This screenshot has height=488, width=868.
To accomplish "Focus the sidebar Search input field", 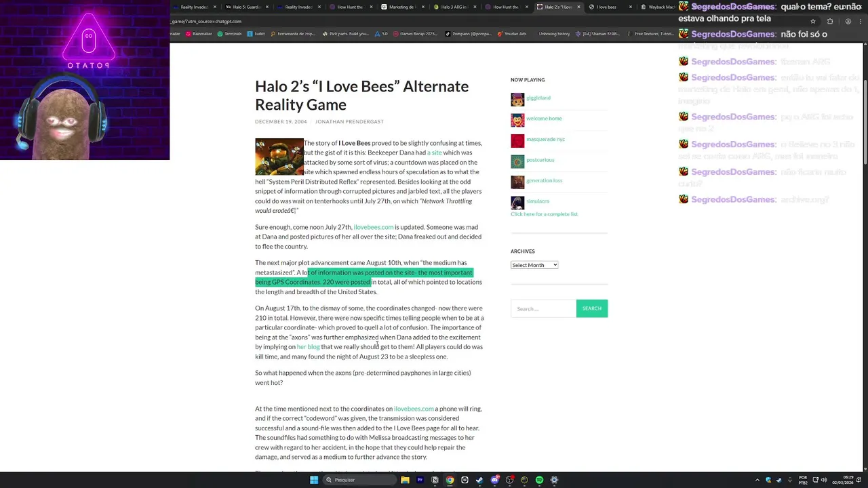I will coord(543,308).
